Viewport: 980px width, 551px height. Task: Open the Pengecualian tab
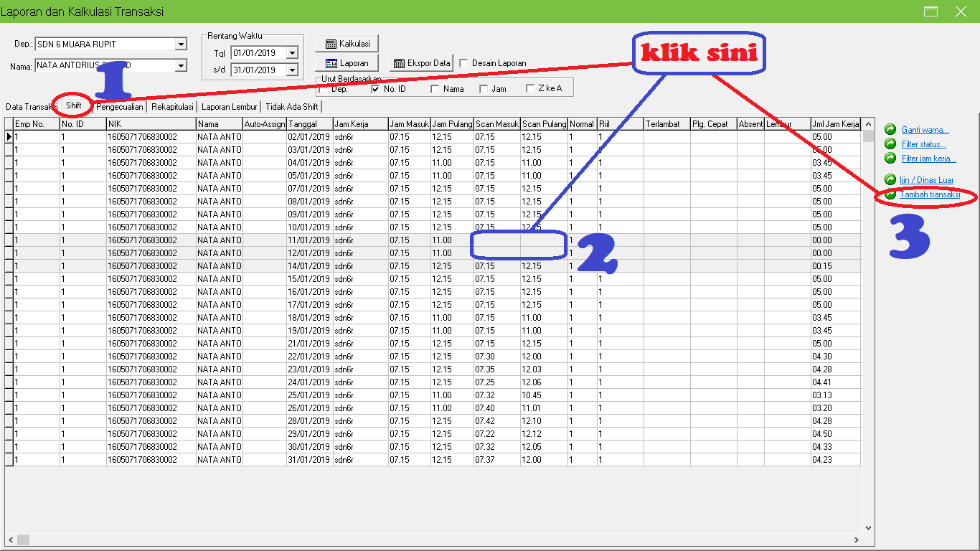point(120,107)
